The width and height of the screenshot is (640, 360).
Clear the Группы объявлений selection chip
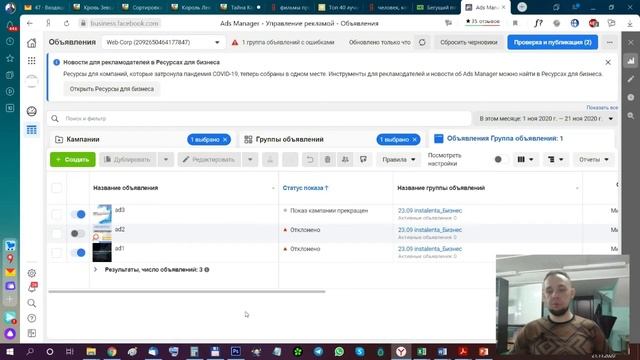coord(414,140)
